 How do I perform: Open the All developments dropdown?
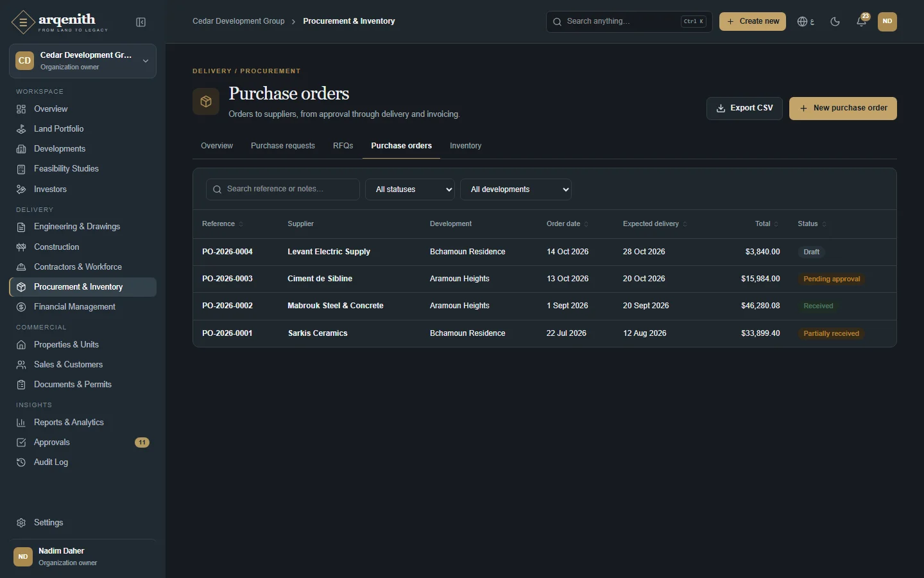pos(516,189)
